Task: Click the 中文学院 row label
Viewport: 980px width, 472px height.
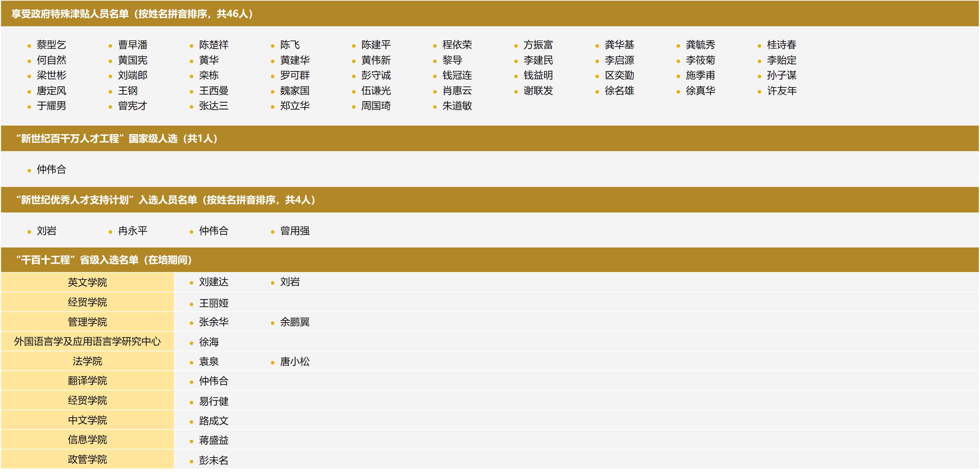Action: [87, 420]
